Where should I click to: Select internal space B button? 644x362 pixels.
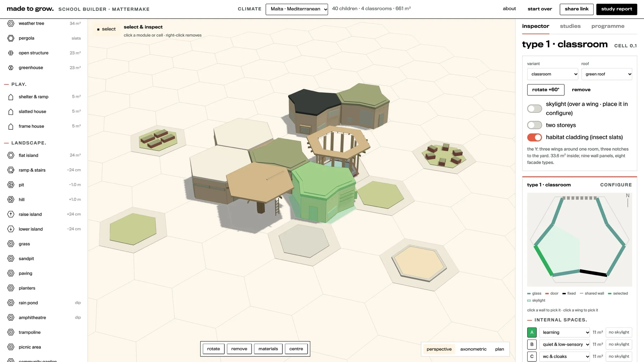click(x=532, y=344)
